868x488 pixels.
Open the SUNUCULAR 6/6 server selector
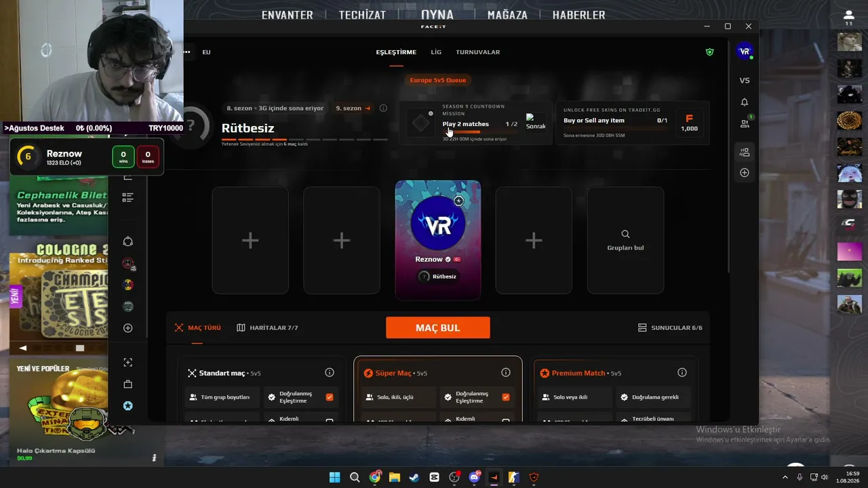coord(670,328)
